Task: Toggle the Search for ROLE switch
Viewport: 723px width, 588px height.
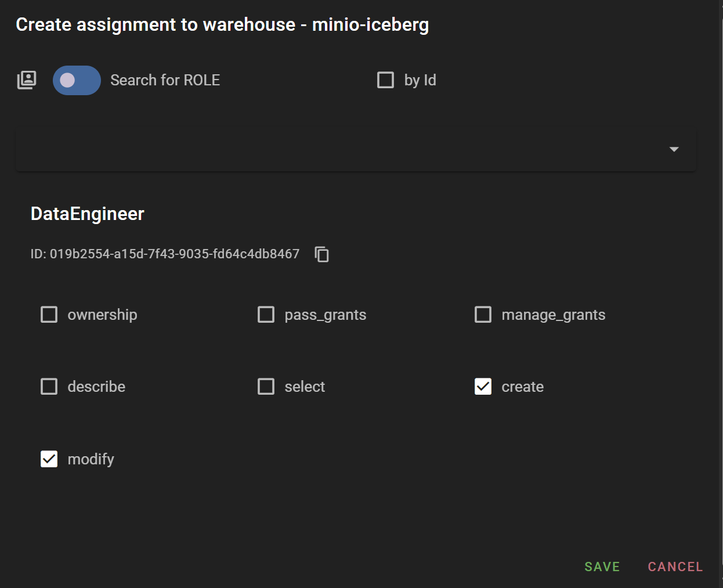Action: tap(77, 80)
